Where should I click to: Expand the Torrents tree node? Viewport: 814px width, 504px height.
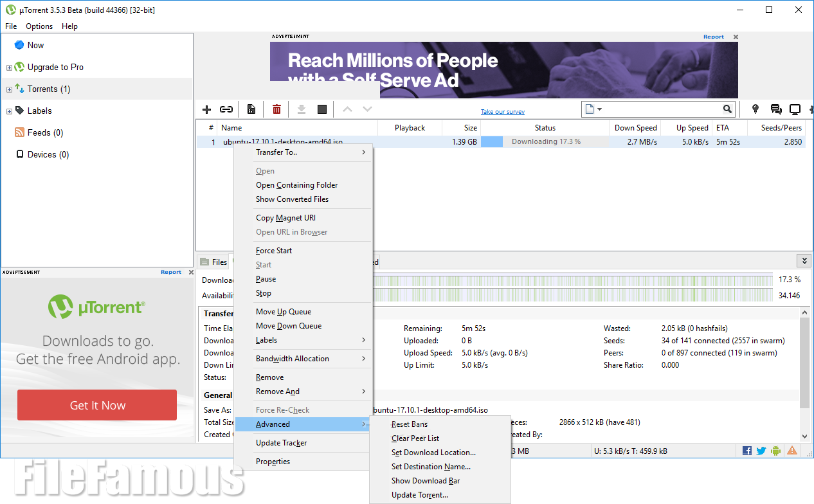click(9, 89)
